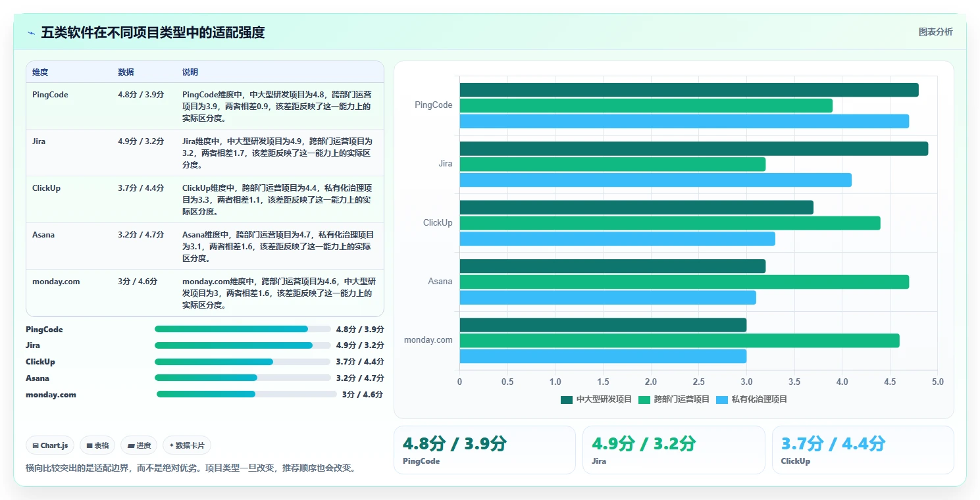This screenshot has width=980, height=500.
Task: Click the monday.com table row name
Action: click(56, 282)
